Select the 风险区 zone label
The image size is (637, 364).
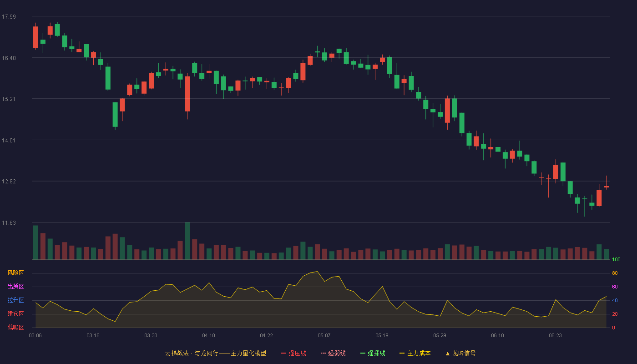click(x=15, y=273)
